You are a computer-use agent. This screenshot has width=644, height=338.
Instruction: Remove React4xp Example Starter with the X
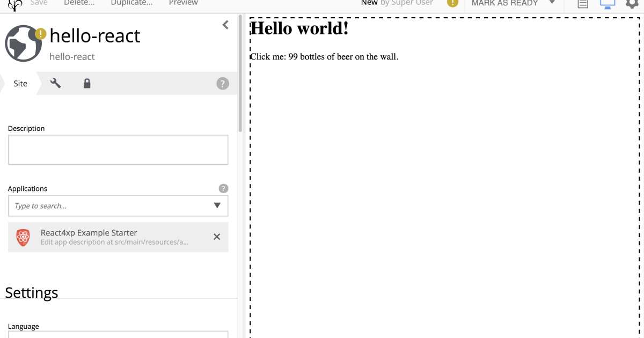point(217,237)
